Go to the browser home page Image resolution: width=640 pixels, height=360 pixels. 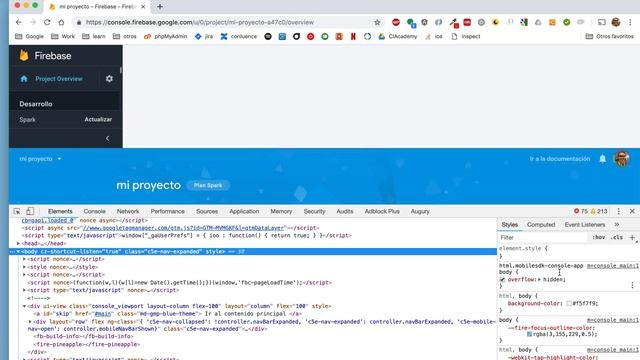[x=61, y=22]
